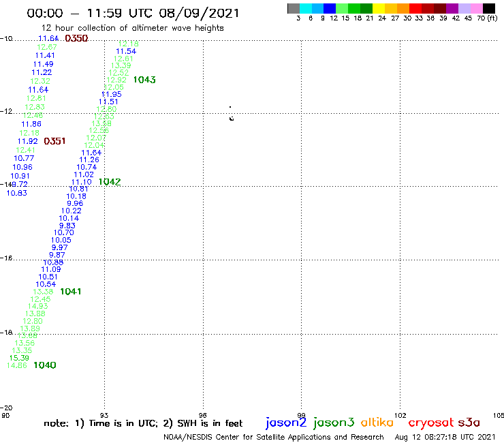
Task: Click the wave height value 11.41
Action: tap(45, 55)
